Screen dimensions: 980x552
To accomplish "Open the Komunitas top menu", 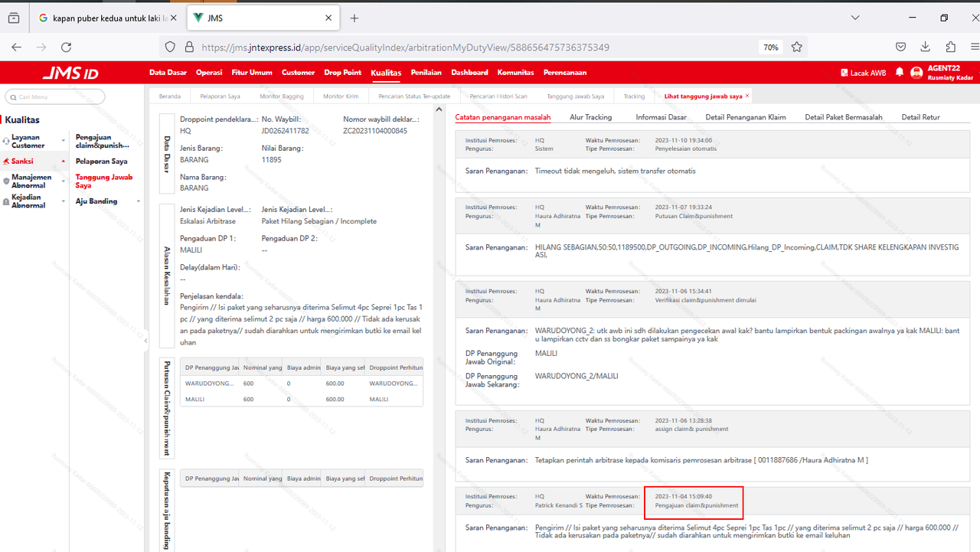I will pyautogui.click(x=515, y=73).
